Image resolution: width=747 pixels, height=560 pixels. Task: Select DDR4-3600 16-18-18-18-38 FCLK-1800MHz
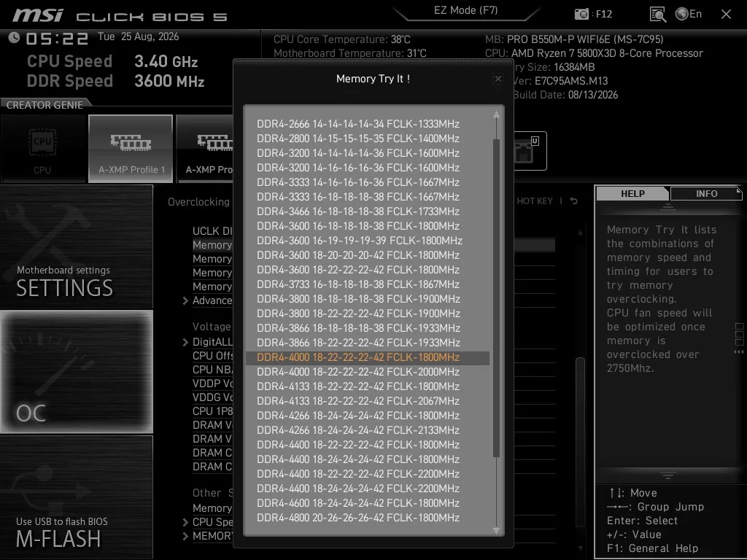coord(357,226)
